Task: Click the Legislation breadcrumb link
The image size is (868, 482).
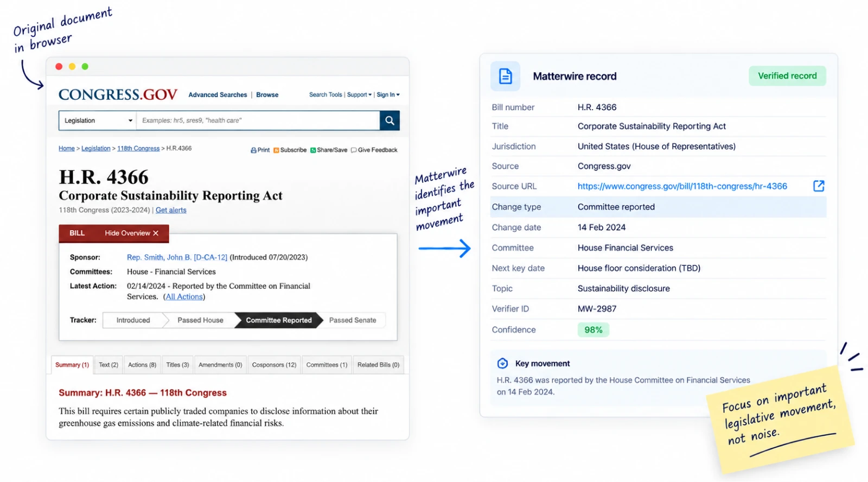Action: pos(95,149)
